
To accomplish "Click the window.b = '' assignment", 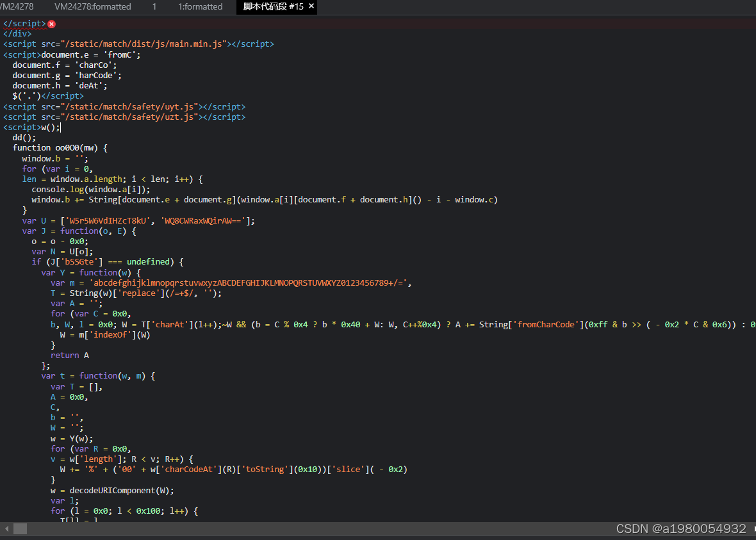I will (55, 159).
